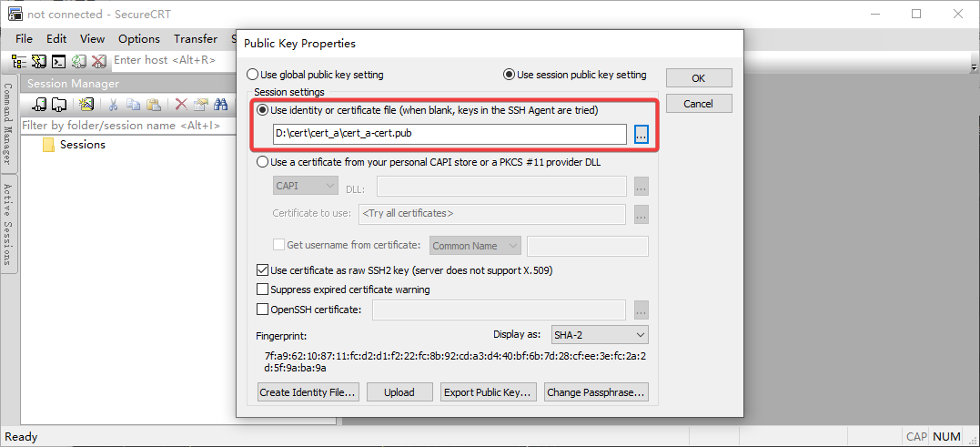Click the 'Create Identity File...' button
Image resolution: width=980 pixels, height=447 pixels.
coord(308,392)
